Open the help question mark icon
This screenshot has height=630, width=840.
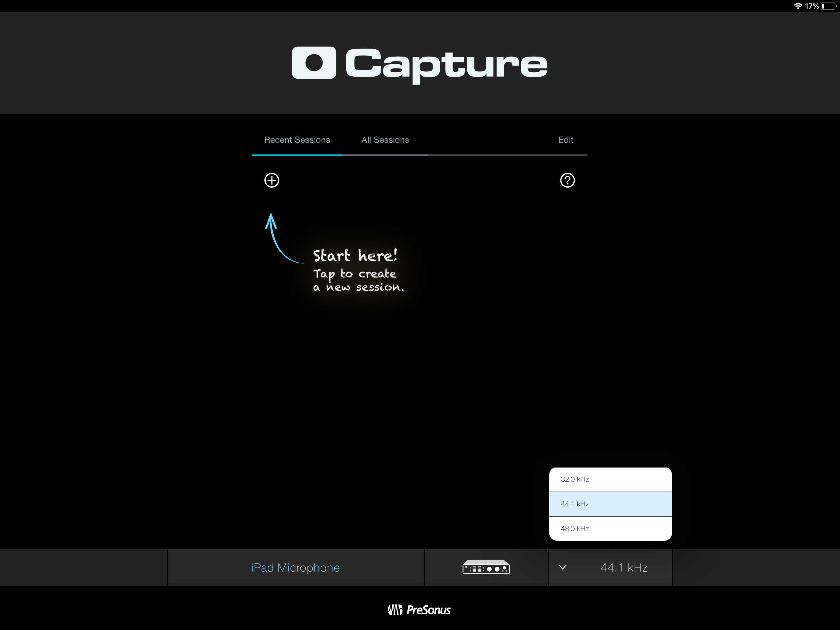coord(567,180)
